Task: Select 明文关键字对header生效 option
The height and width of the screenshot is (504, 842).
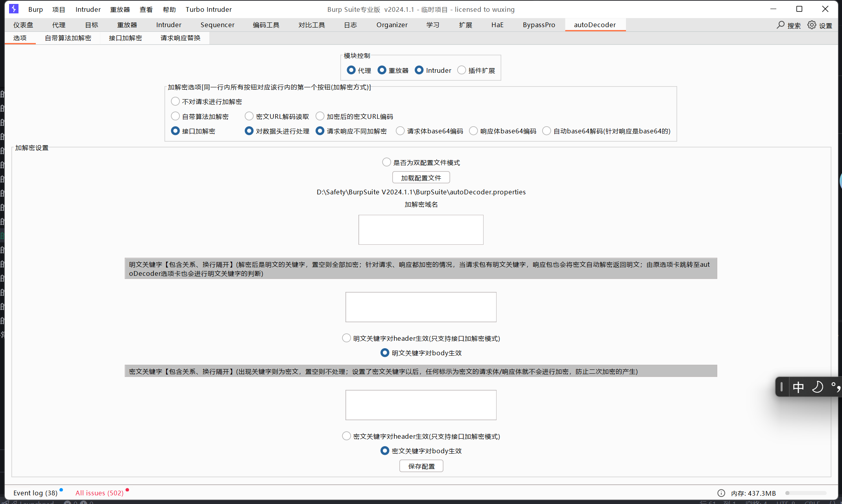Action: 346,338
